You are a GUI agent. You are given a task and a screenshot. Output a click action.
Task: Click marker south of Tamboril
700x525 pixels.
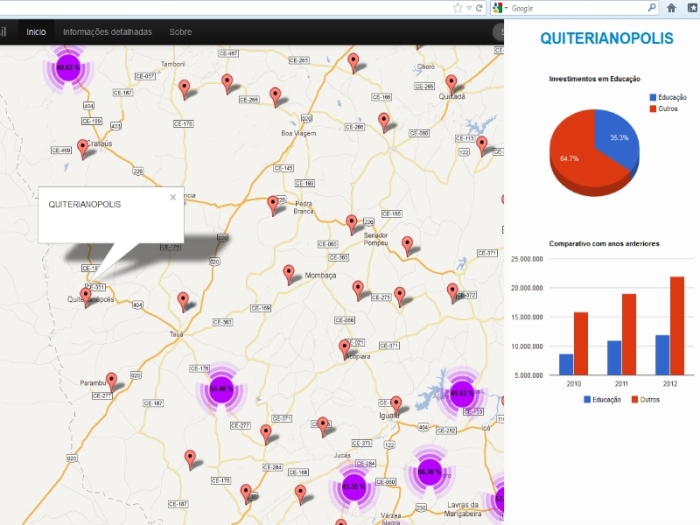coord(184,89)
